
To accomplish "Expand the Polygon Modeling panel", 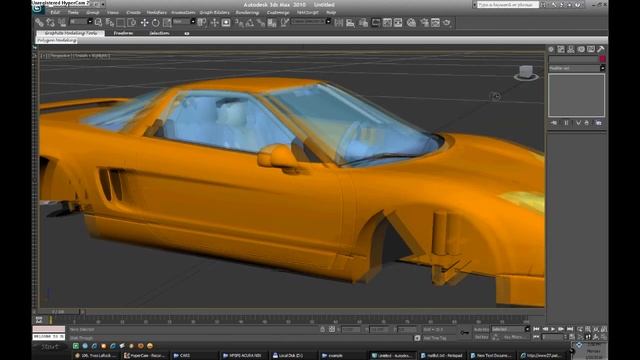I will pyautogui.click(x=57, y=40).
